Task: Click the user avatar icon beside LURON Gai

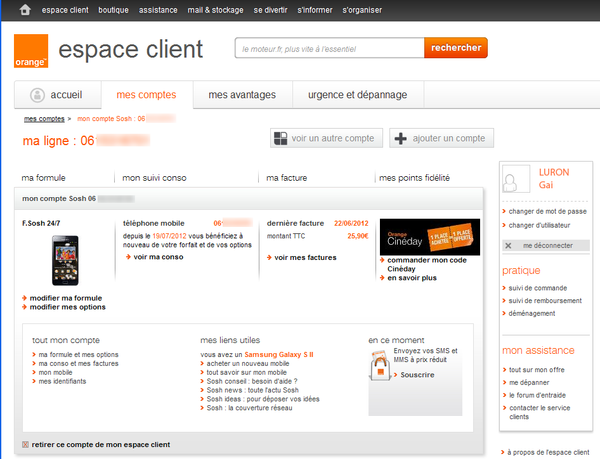Action: (516, 179)
